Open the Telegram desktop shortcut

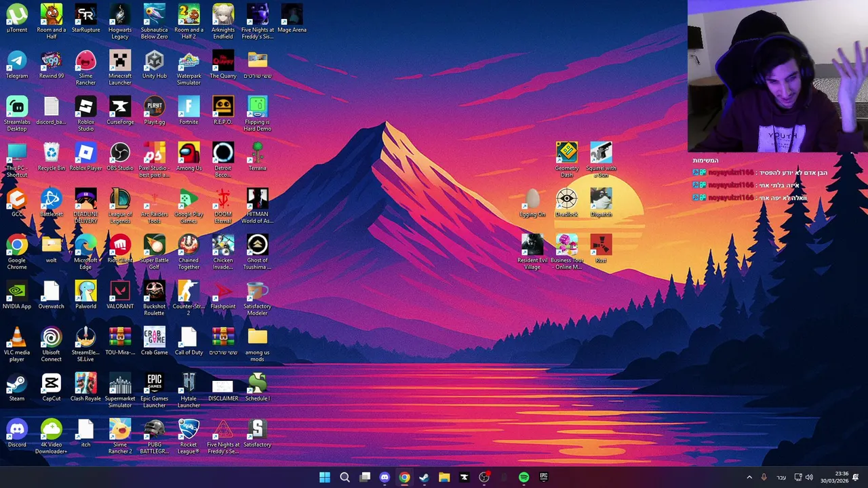(x=17, y=64)
